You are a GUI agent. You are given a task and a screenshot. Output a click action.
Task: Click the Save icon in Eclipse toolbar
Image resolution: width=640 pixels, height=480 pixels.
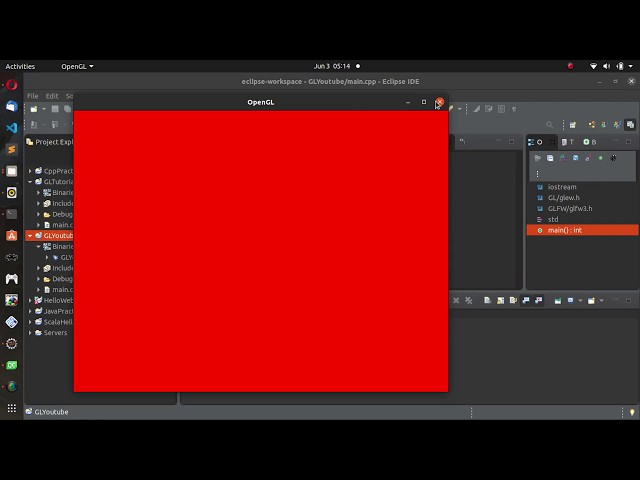point(55,109)
